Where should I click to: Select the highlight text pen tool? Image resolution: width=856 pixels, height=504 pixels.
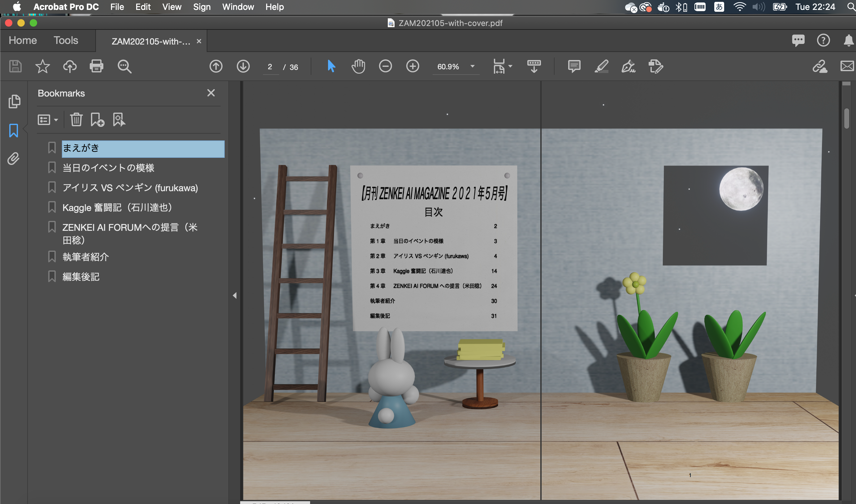click(601, 66)
